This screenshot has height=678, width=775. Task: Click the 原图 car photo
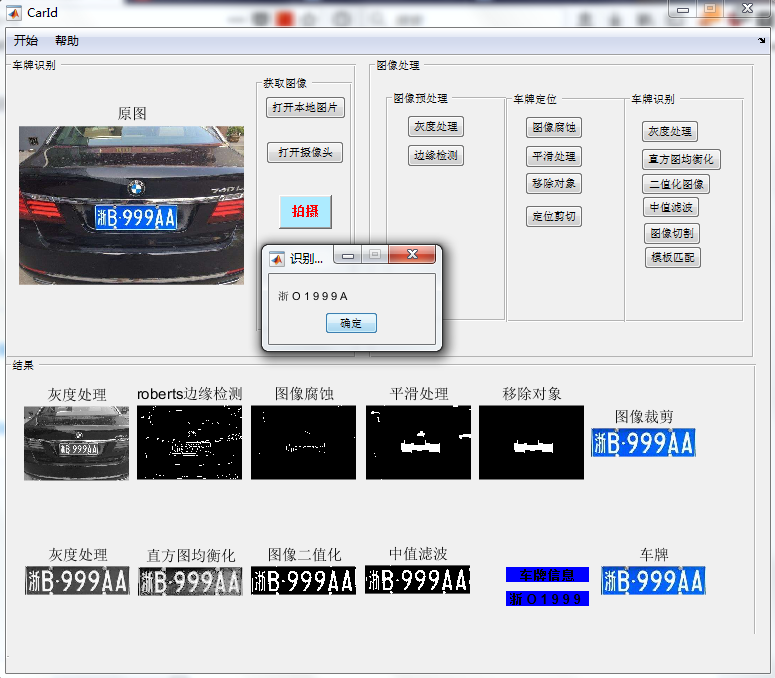tap(131, 206)
